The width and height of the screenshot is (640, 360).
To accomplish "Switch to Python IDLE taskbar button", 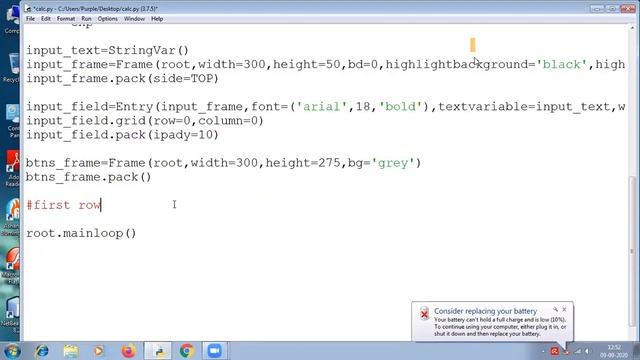I will coord(158,351).
